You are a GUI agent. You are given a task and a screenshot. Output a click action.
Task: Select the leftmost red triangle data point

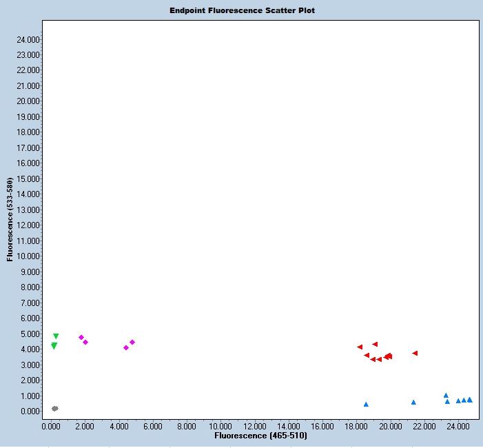(x=360, y=347)
